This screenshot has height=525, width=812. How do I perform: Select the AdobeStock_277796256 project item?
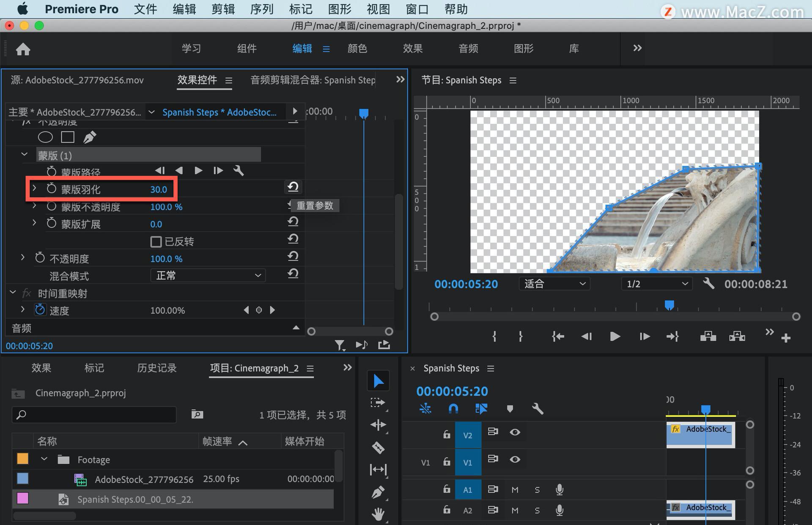tap(144, 479)
